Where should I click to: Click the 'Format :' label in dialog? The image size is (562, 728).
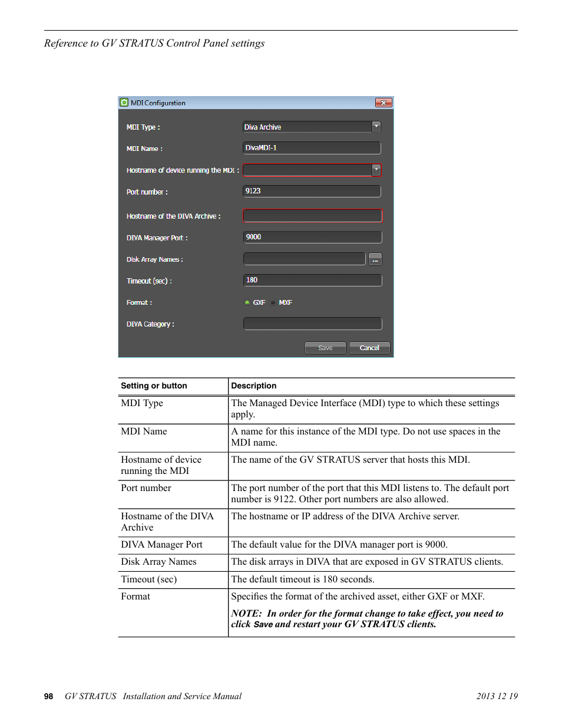click(x=139, y=302)
